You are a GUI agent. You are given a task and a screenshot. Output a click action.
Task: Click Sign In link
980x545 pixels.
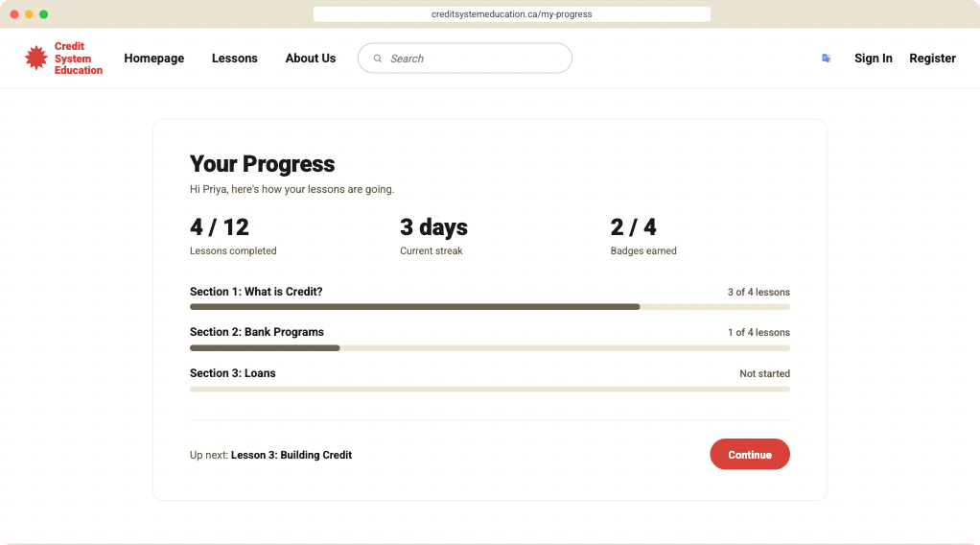point(874,59)
